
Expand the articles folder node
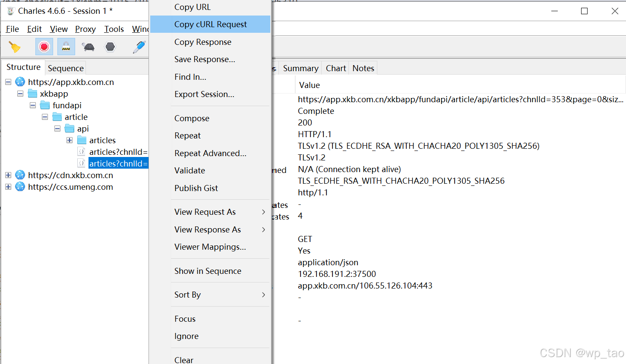70,140
